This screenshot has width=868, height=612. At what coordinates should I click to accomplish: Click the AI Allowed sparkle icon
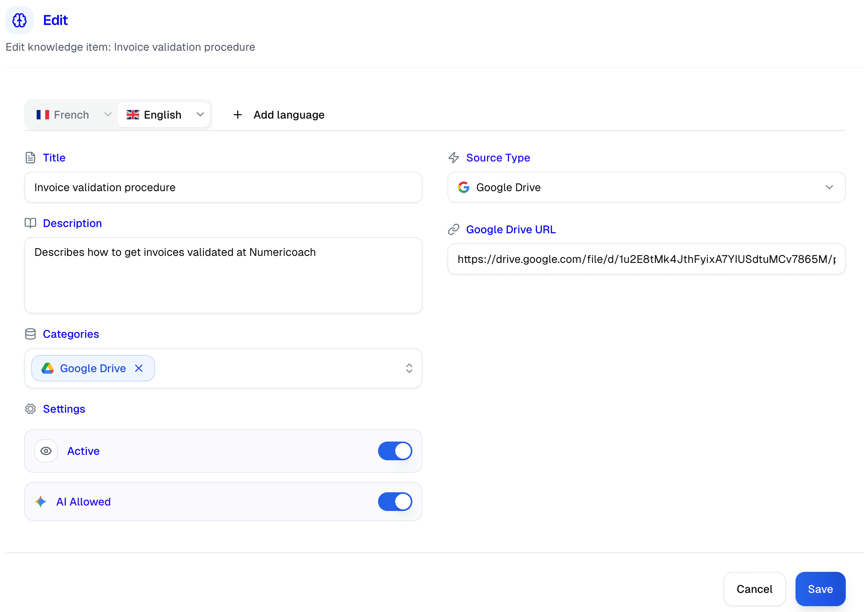point(41,502)
